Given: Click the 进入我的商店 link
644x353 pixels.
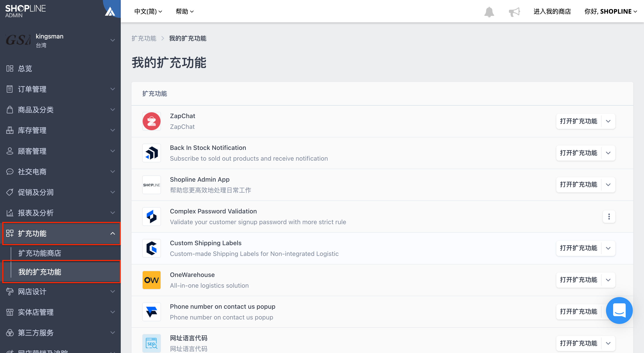Looking at the screenshot, I should pyautogui.click(x=552, y=11).
